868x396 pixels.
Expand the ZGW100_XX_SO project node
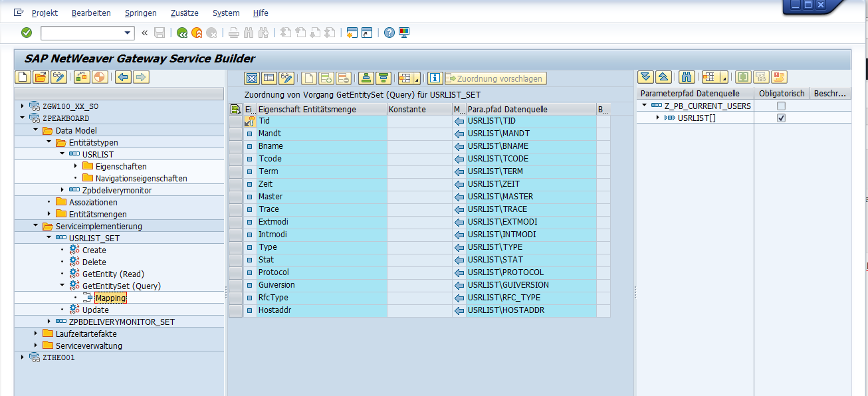(23, 106)
